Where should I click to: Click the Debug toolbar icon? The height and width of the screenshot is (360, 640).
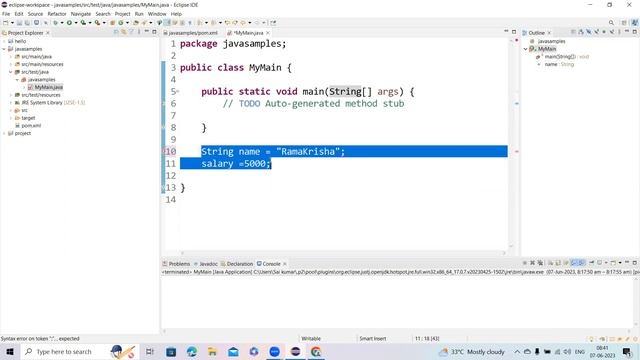click(56, 23)
